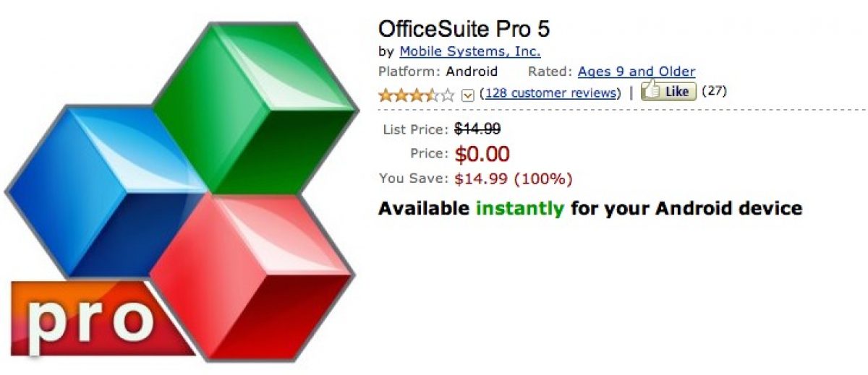The image size is (868, 375).
Task: Click the You Save $14.99 (100%) amount
Action: 513,178
